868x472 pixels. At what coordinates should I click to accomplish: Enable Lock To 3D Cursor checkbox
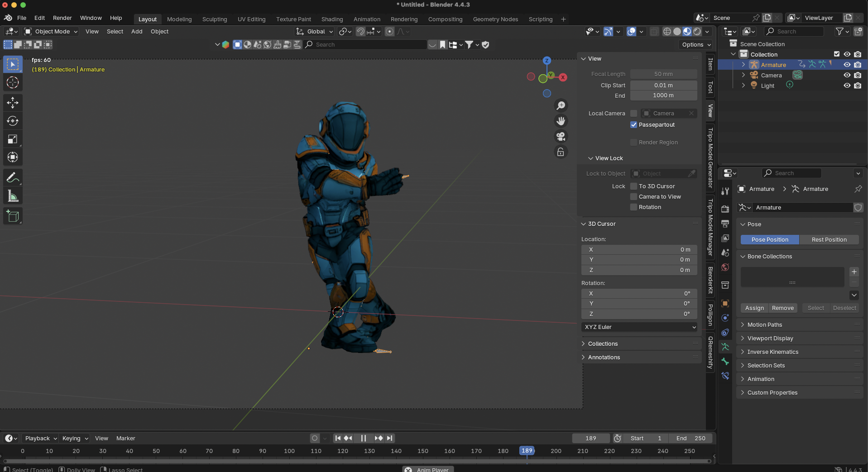(x=634, y=186)
